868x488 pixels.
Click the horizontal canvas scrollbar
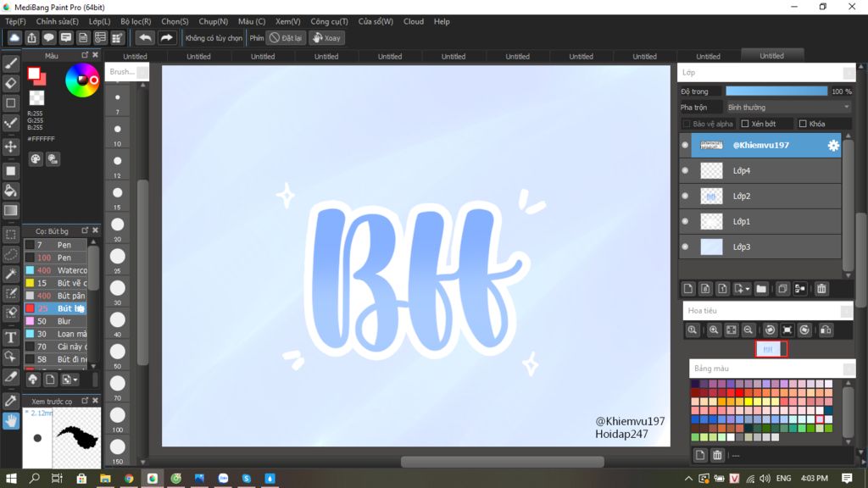[502, 461]
